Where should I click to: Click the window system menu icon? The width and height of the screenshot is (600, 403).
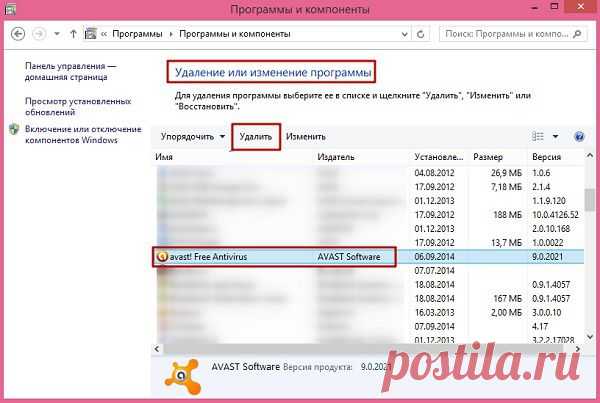tap(10, 8)
